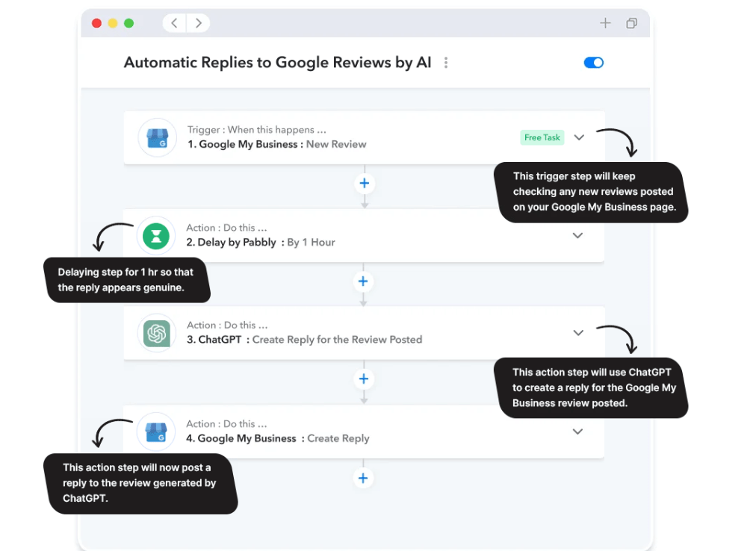The height and width of the screenshot is (551, 756).
Task: Click the browser back arrow
Action: [x=175, y=23]
